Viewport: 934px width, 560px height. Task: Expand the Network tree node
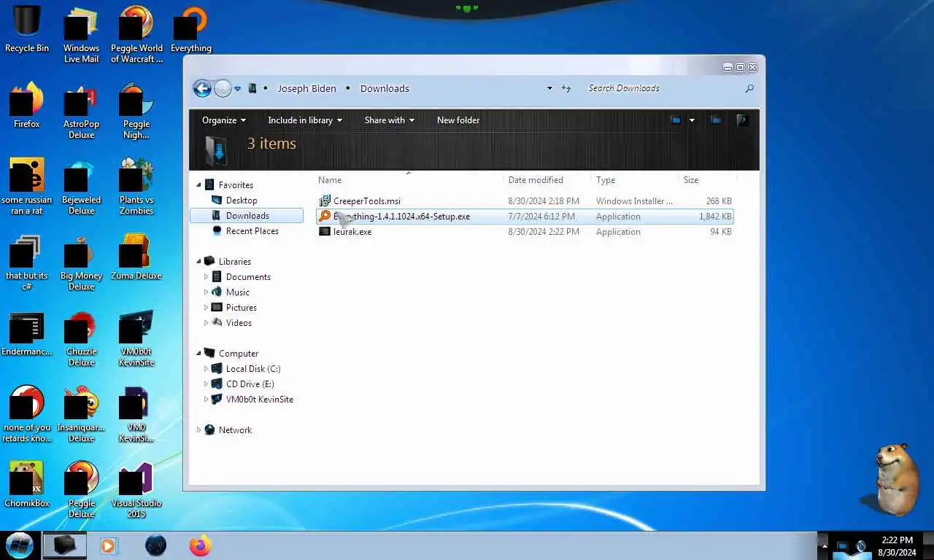pos(198,430)
